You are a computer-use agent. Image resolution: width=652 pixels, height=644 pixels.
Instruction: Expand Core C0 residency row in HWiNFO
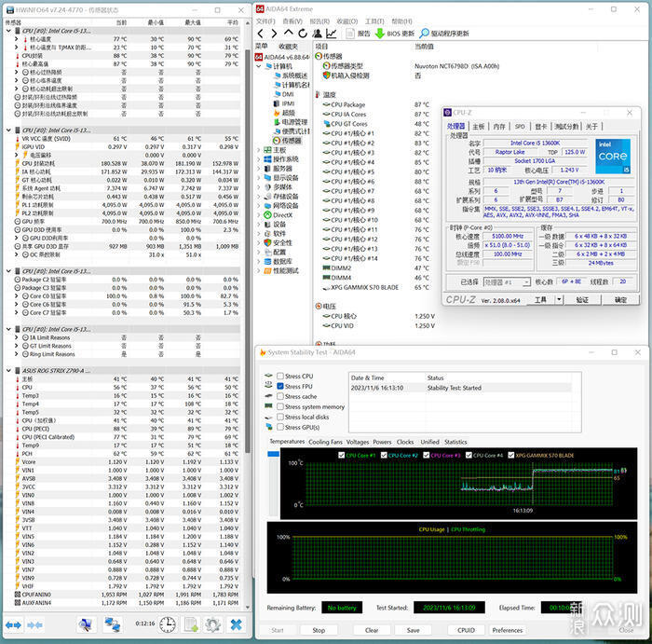coord(17,296)
